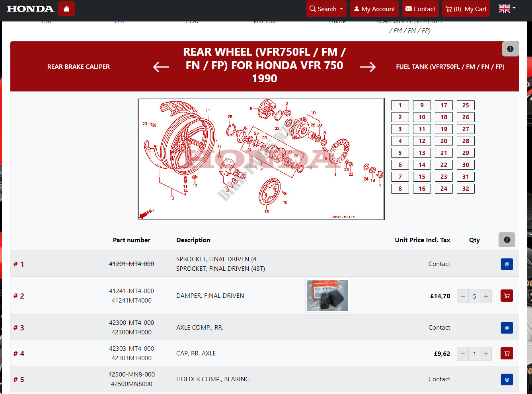Click part number 42500-MN8-000
This screenshot has height=394, width=532.
pos(131,375)
